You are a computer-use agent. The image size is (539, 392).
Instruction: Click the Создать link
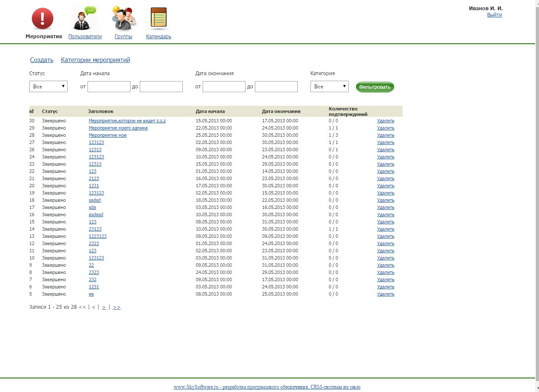[42, 60]
